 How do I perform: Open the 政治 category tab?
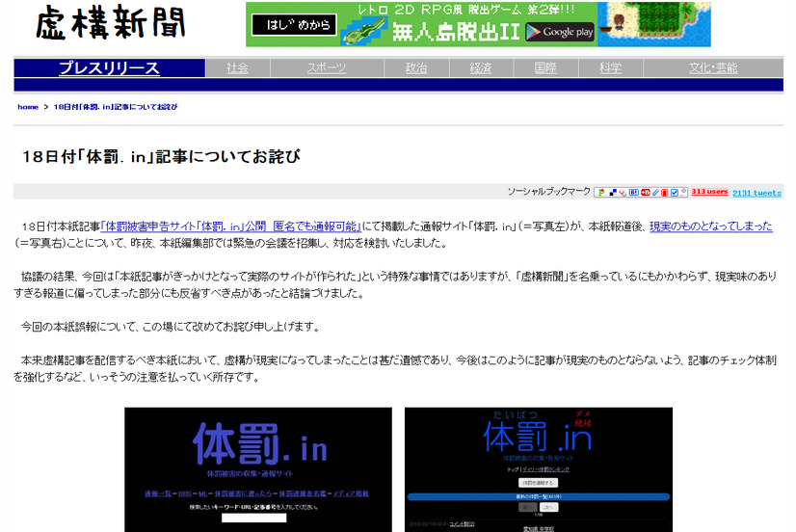pos(416,68)
